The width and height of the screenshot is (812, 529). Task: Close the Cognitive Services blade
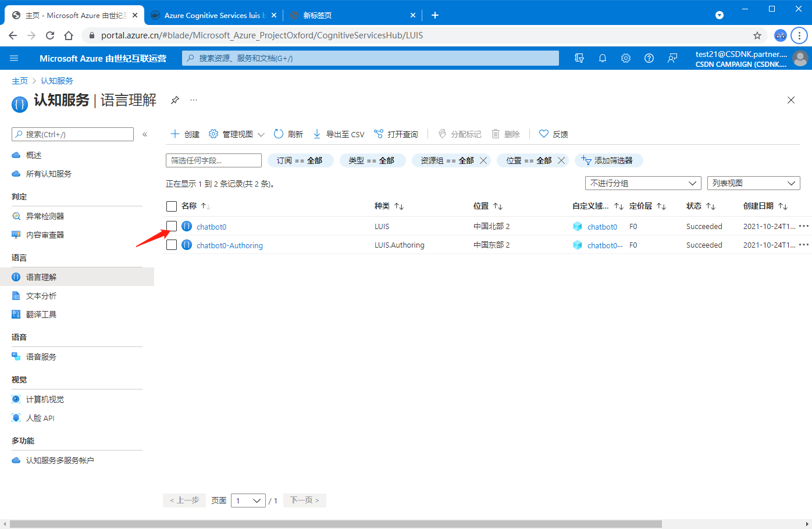(x=791, y=100)
